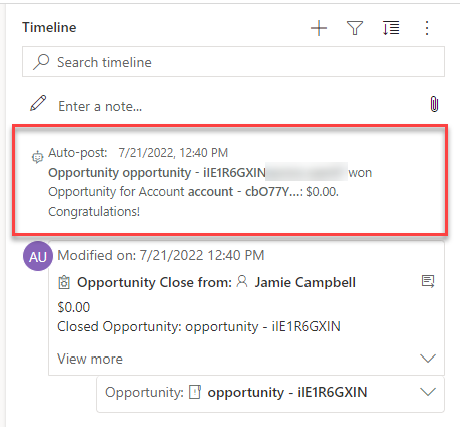Focus the Search timeline field
This screenshot has height=427, width=460.
233,62
